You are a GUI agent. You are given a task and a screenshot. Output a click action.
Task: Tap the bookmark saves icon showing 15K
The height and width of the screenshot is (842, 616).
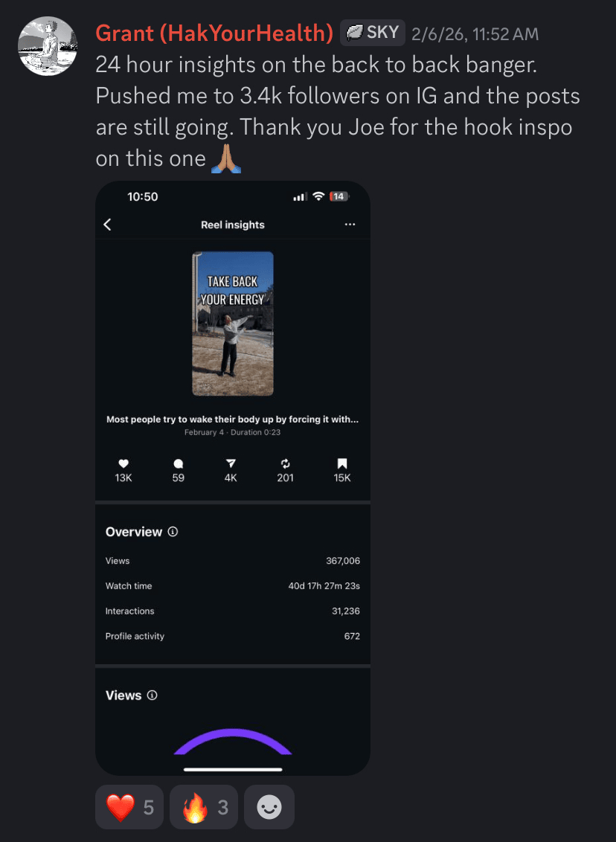point(342,463)
